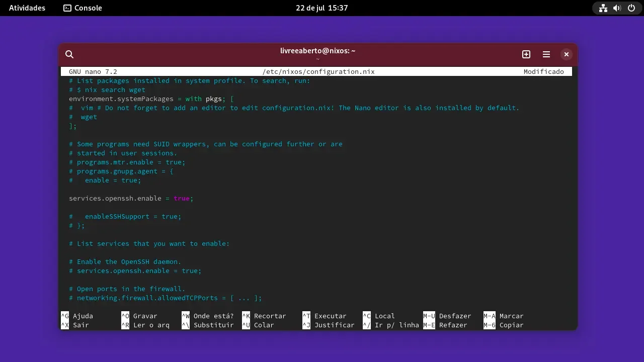Click the '# $ nix search wget' line
The image size is (644, 362).
(107, 90)
